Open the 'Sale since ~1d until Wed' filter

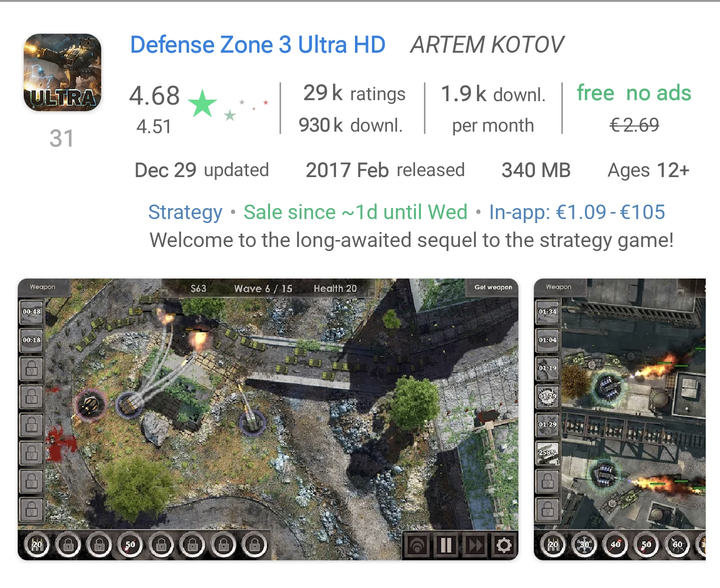[355, 212]
